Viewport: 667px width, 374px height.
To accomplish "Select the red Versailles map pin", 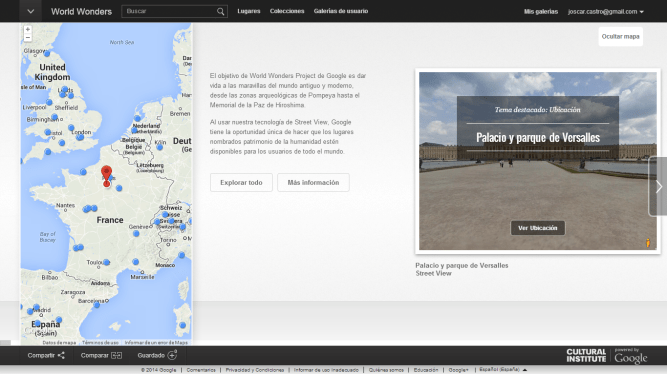I will tap(106, 175).
